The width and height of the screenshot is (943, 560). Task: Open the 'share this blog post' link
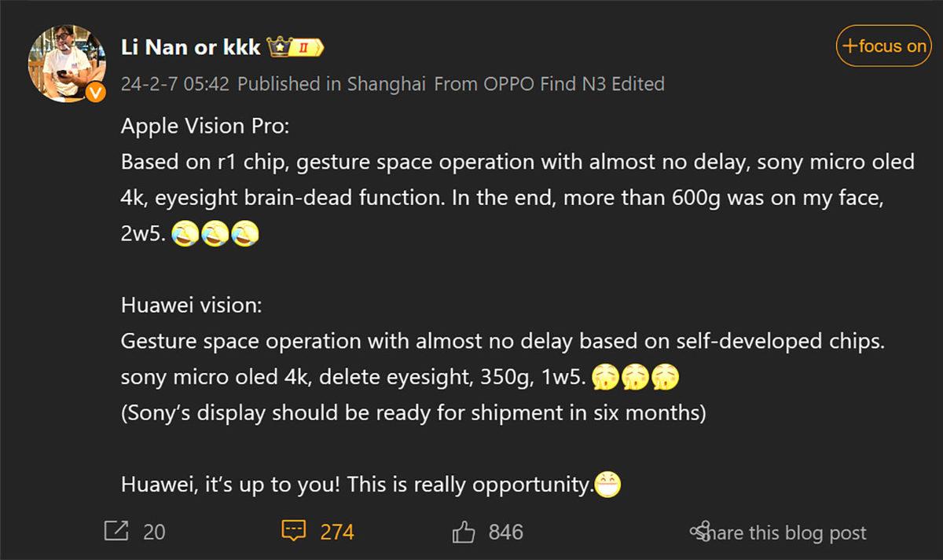785,533
